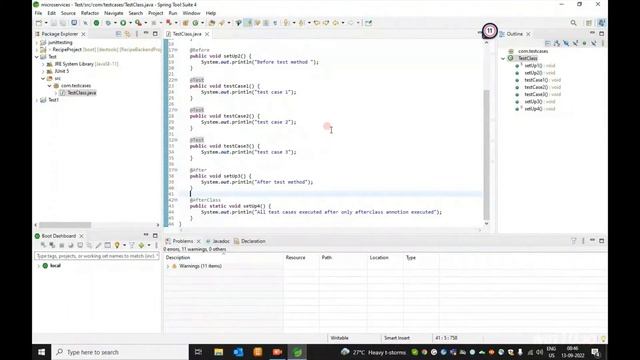Click the Windows taskbar search box
Image resolution: width=640 pixels, height=360 pixels.
coord(120,352)
